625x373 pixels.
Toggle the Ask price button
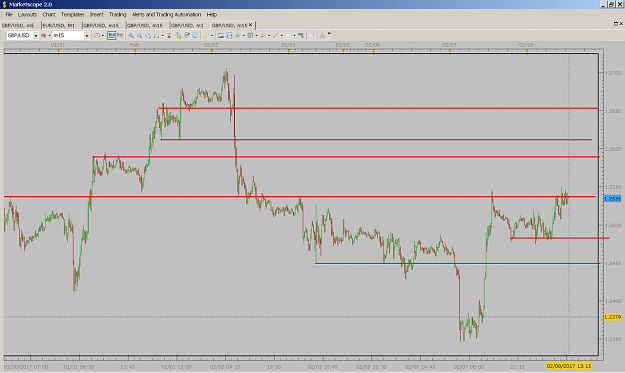point(120,35)
